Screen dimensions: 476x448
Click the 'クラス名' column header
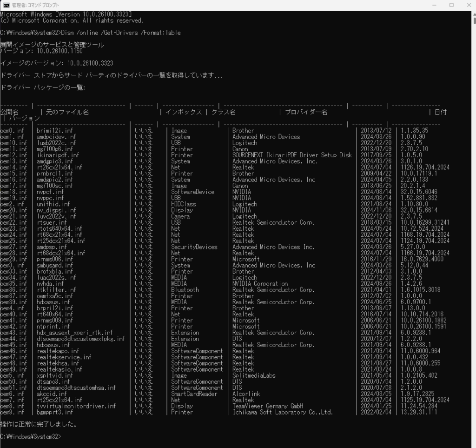click(224, 112)
